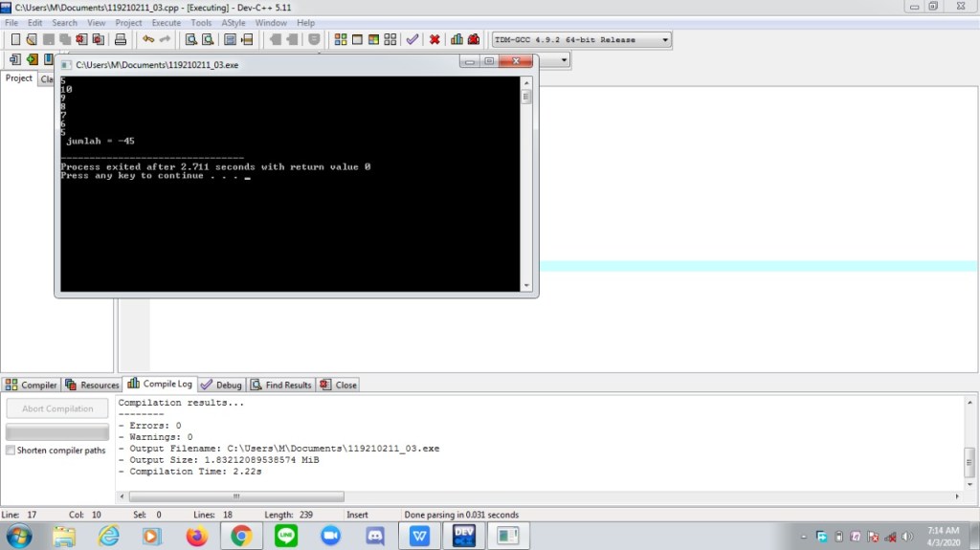Launch Firefox from the taskbar
This screenshot has height=550, width=980.
point(197,536)
